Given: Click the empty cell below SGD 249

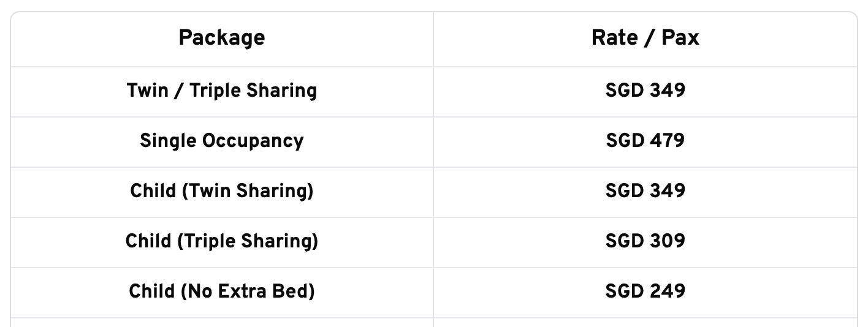Looking at the screenshot, I should (645, 322).
